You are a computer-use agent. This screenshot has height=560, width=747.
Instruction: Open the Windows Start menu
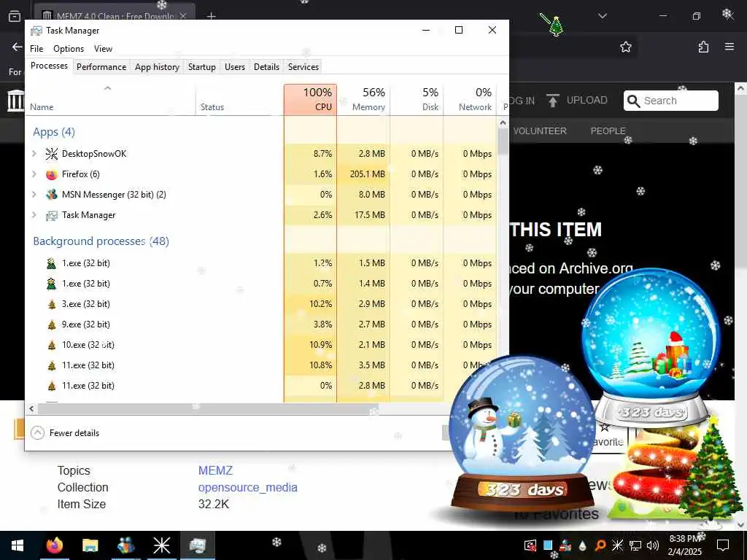(18, 545)
